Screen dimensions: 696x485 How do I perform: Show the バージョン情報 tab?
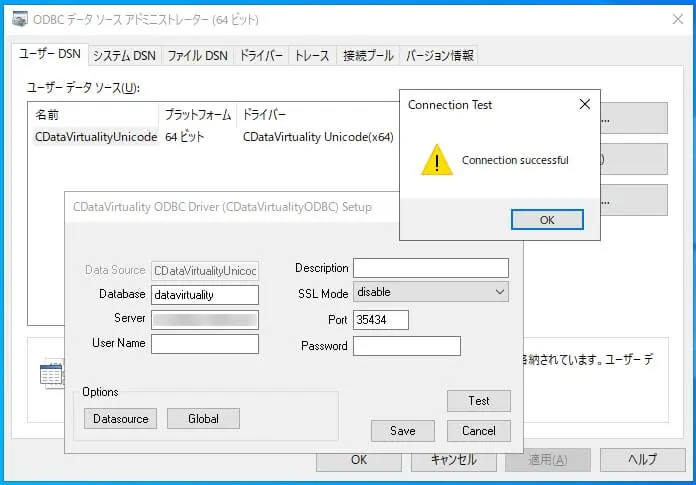[x=439, y=56]
